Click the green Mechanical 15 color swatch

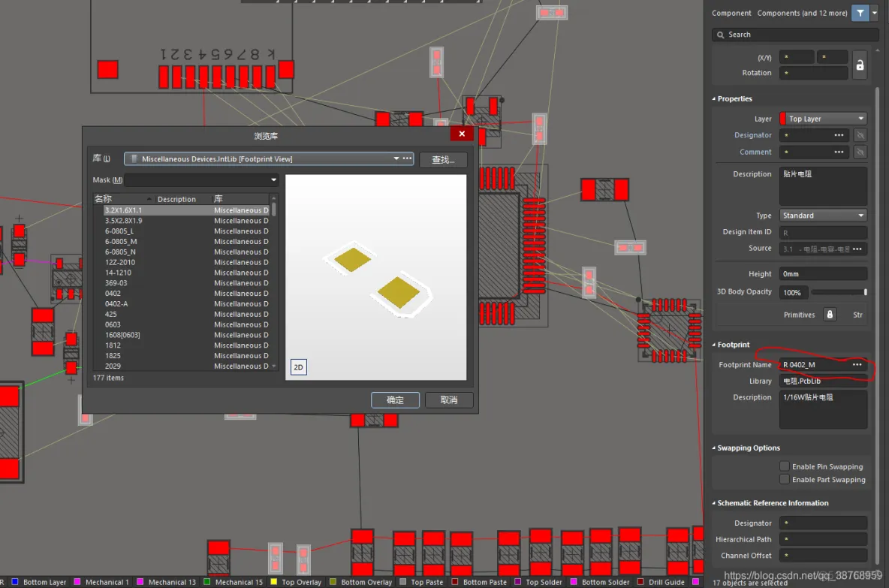tap(207, 582)
